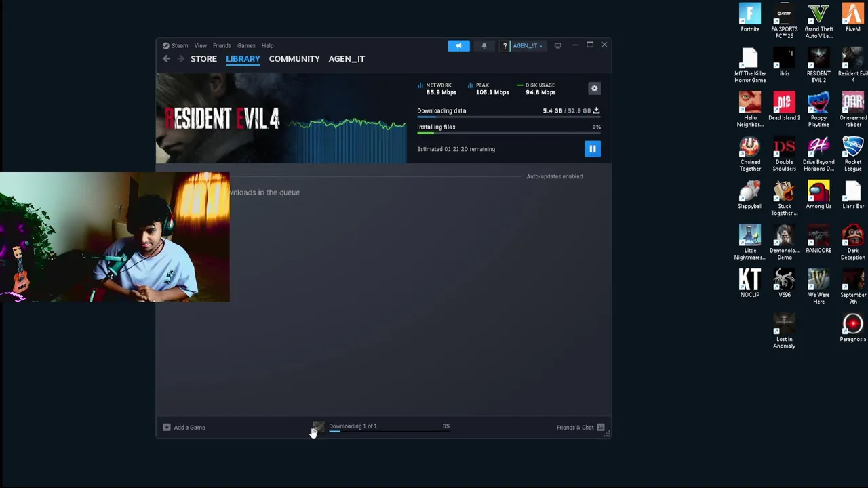Open the AGEN_IT profile tab
This screenshot has height=488, width=868.
(347, 59)
